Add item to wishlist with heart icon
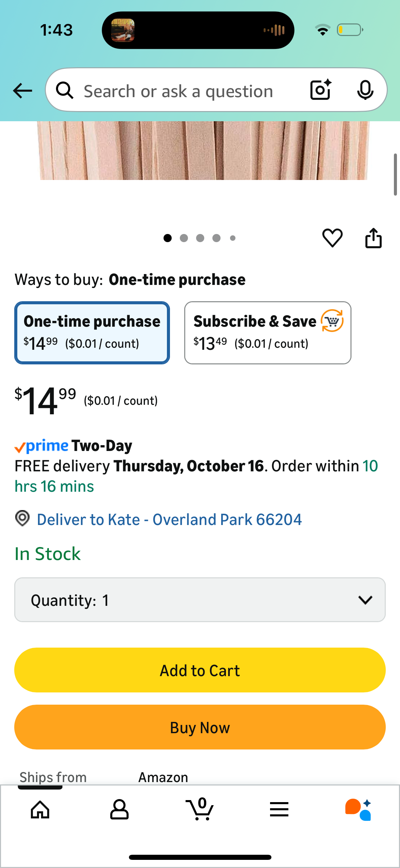The height and width of the screenshot is (868, 400). tap(332, 238)
